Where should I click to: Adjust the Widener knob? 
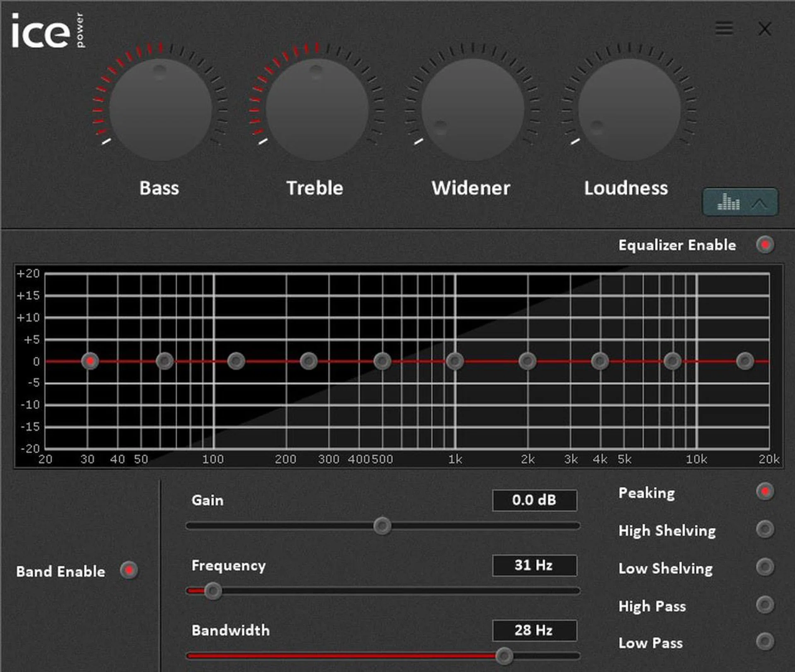click(x=472, y=108)
